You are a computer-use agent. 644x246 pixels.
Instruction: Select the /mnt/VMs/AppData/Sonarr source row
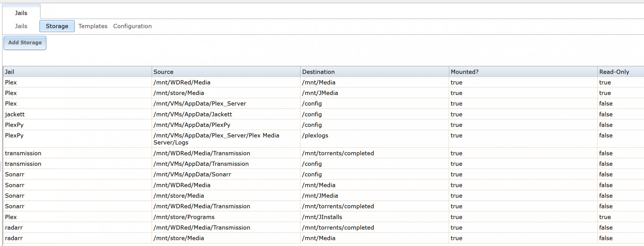click(192, 175)
